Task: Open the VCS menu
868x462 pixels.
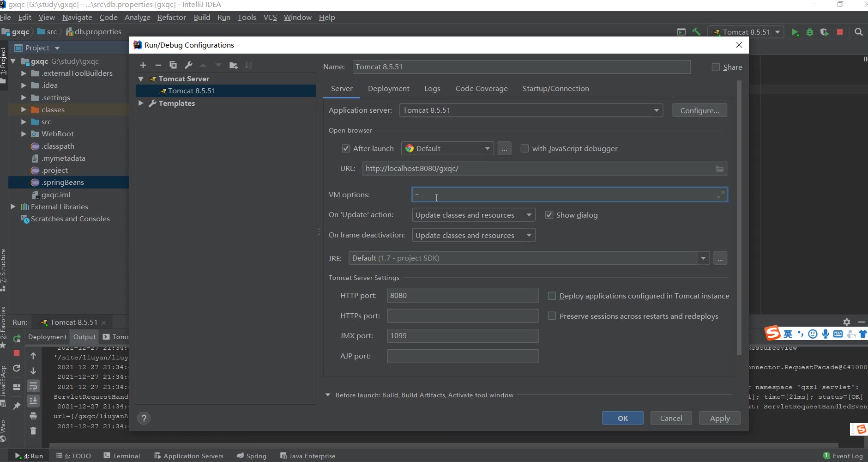Action: [270, 18]
